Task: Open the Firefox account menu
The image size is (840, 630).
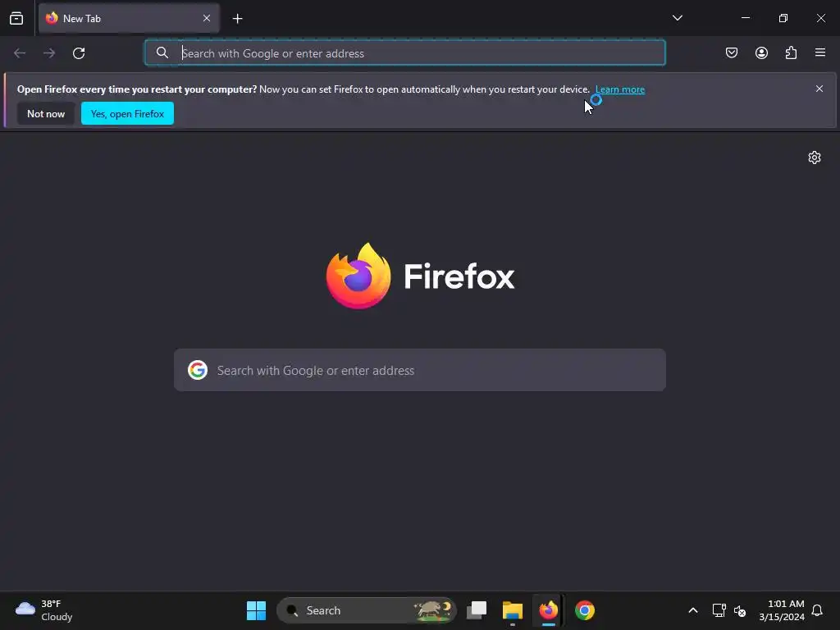Action: (x=761, y=52)
